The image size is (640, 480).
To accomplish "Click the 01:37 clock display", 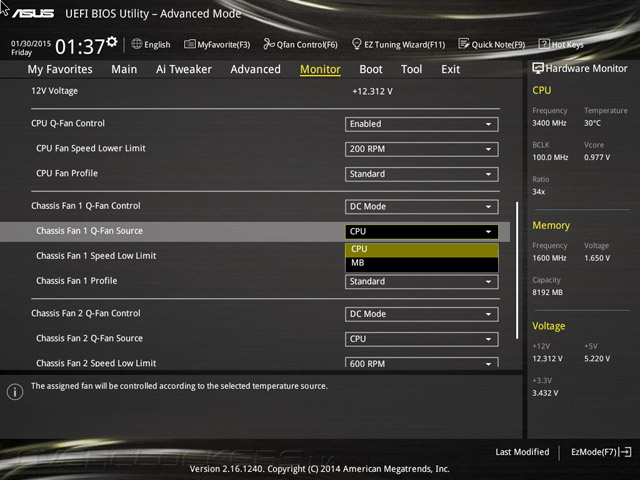I will click(x=80, y=46).
